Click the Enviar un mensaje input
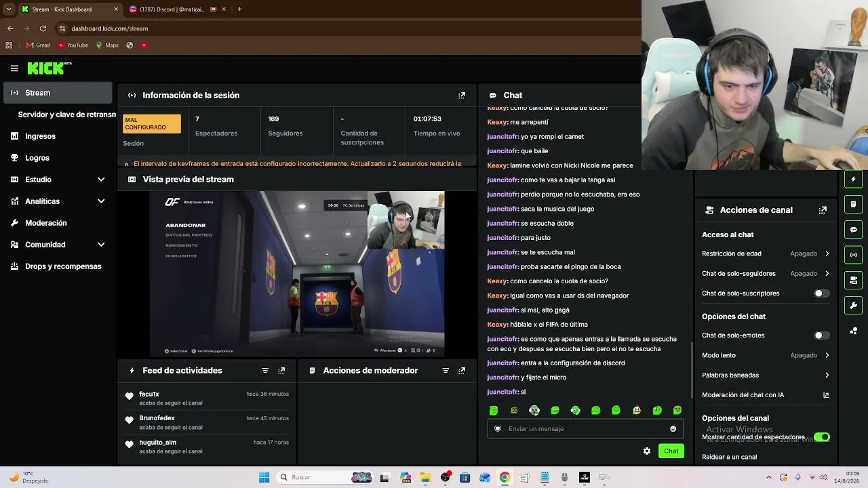868x488 pixels. (585, 429)
